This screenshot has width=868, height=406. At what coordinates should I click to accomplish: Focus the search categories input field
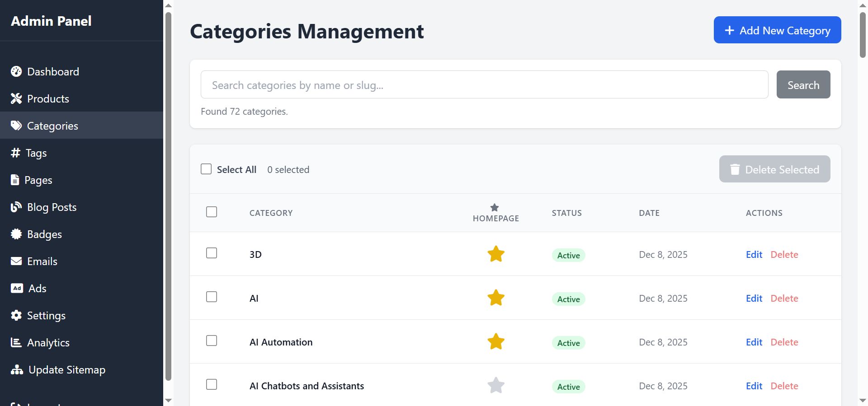(484, 85)
